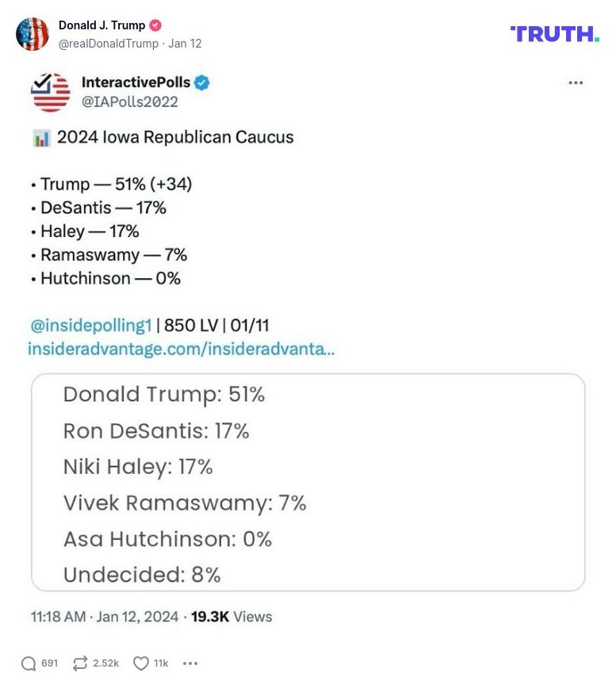The height and width of the screenshot is (688, 616).
Task: Open InteractivePolls' flag profile picture
Action: (50, 92)
